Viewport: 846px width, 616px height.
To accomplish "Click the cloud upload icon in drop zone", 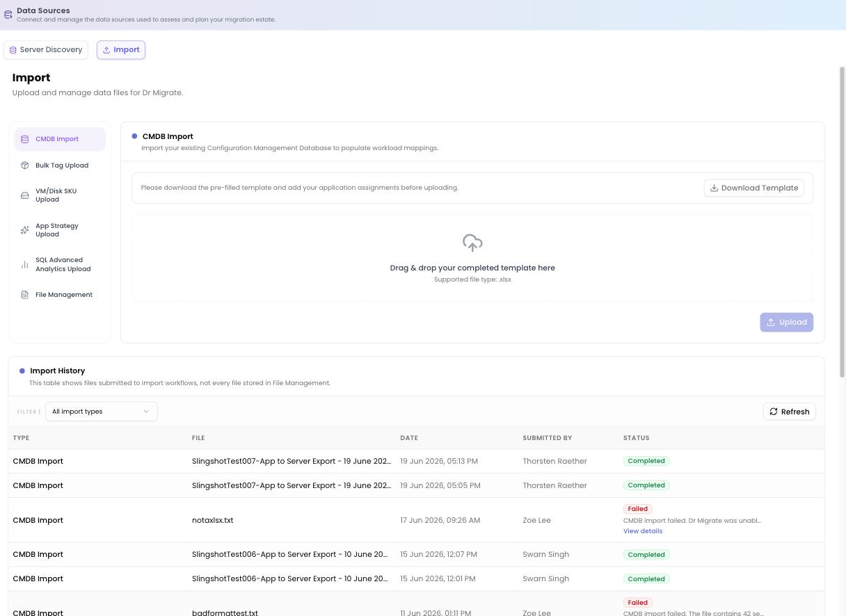I will 472,243.
